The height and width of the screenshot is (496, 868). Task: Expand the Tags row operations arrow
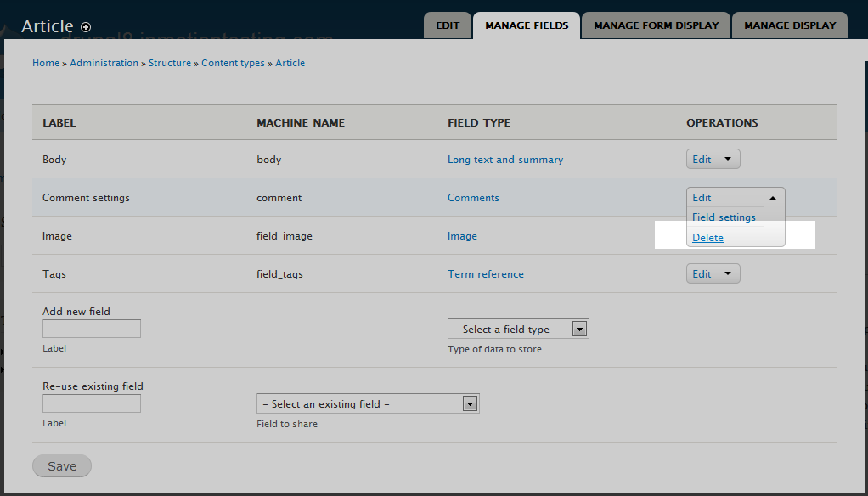point(729,274)
